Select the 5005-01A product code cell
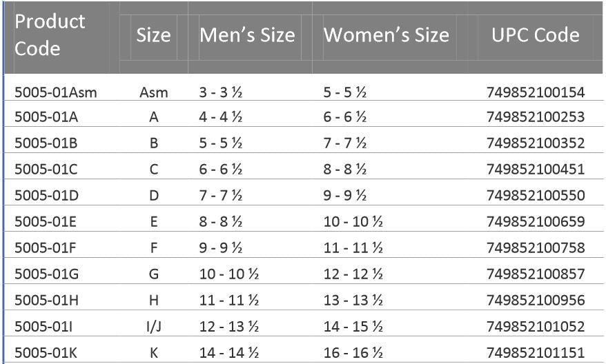Screen dimensions: 606x364 (x=46, y=117)
